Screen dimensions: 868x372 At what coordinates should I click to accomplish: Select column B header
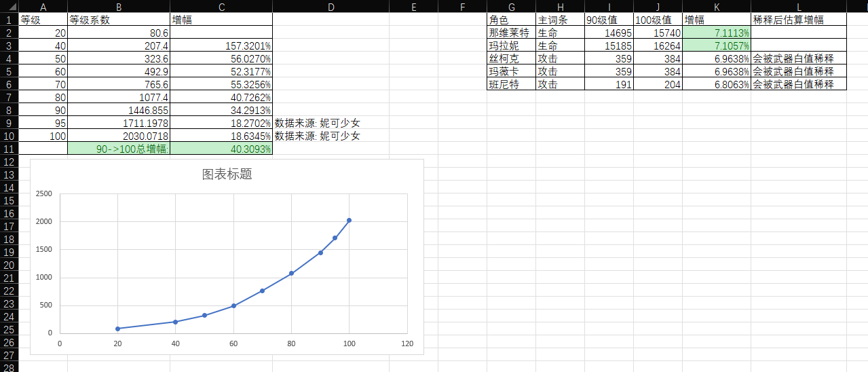pyautogui.click(x=119, y=6)
